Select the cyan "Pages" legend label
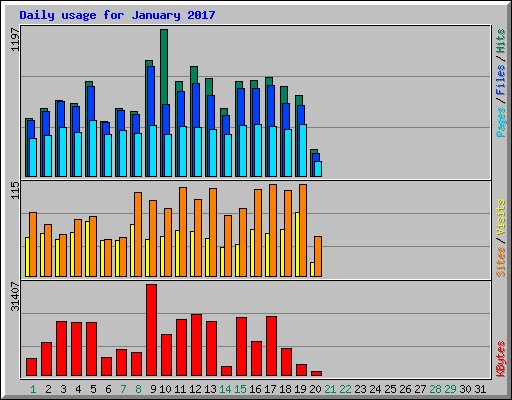This screenshot has height=400, width=512. pos(501,122)
